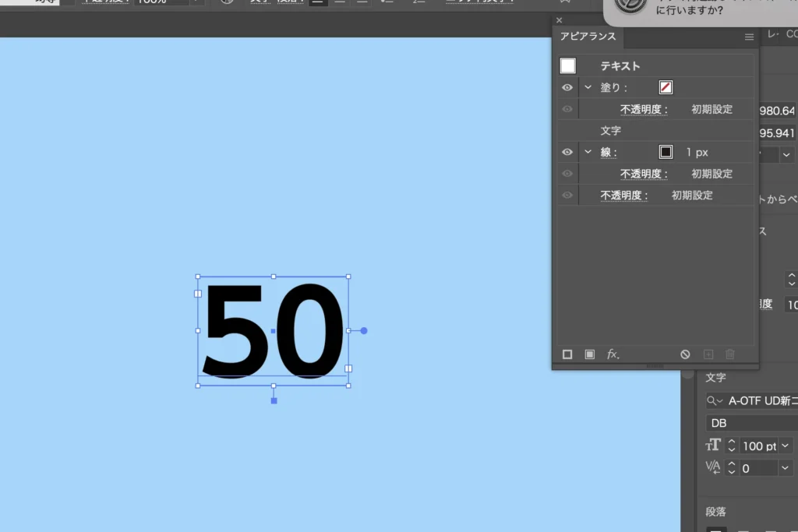Click the Clear Appearance icon

(x=685, y=354)
